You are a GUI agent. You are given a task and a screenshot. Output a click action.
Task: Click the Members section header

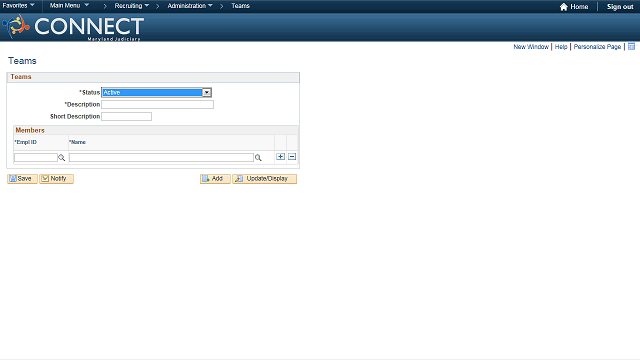[x=30, y=130]
